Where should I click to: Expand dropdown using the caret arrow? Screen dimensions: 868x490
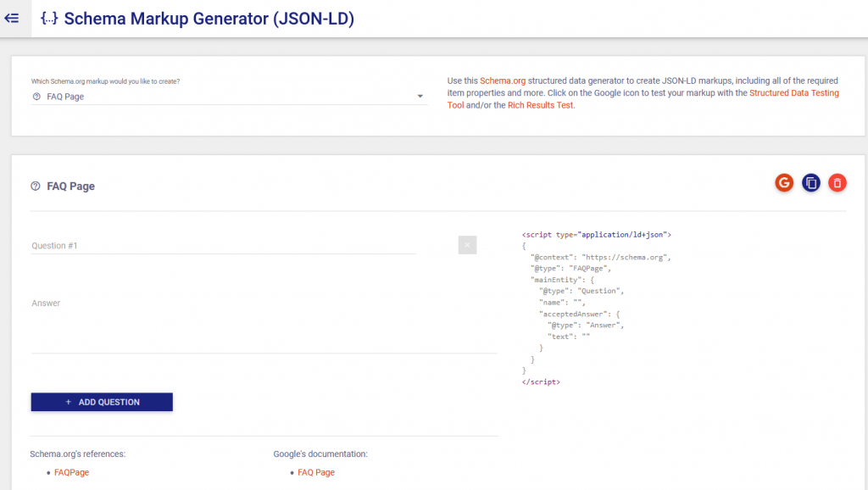(420, 97)
